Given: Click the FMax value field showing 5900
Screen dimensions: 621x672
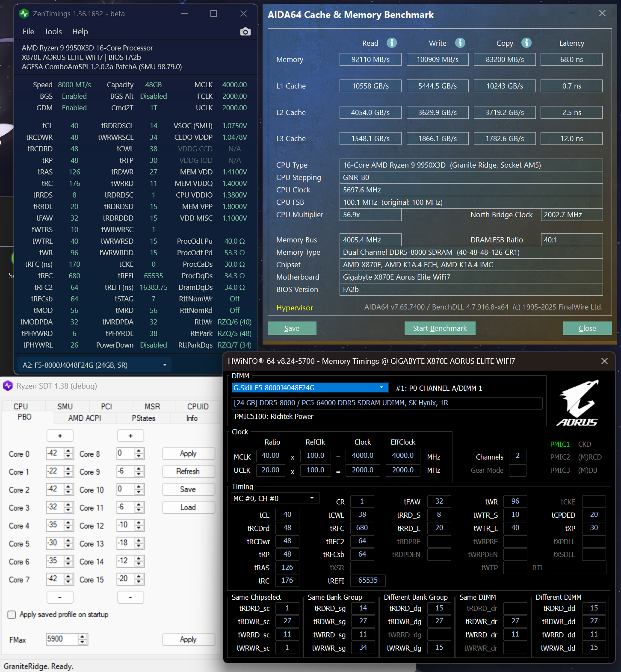Looking at the screenshot, I should [62, 640].
